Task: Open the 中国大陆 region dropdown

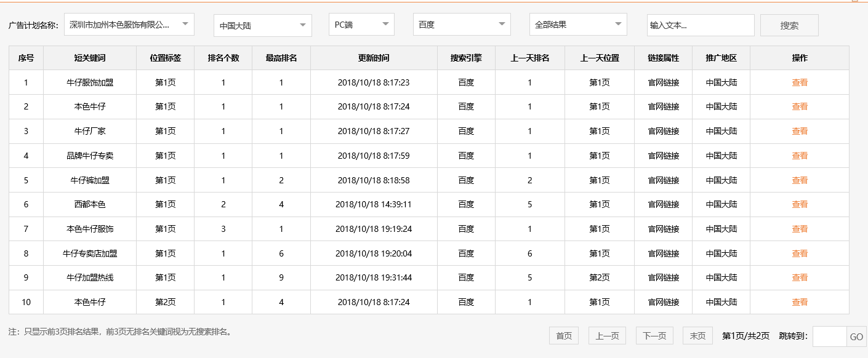Action: (x=262, y=24)
